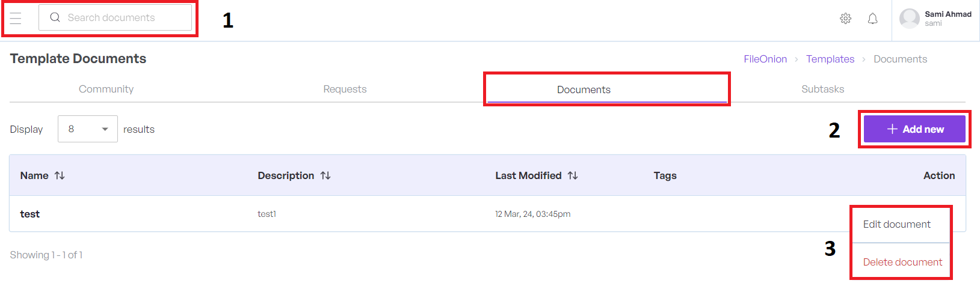Focus the Search documents field
This screenshot has width=980, height=304.
point(126,17)
